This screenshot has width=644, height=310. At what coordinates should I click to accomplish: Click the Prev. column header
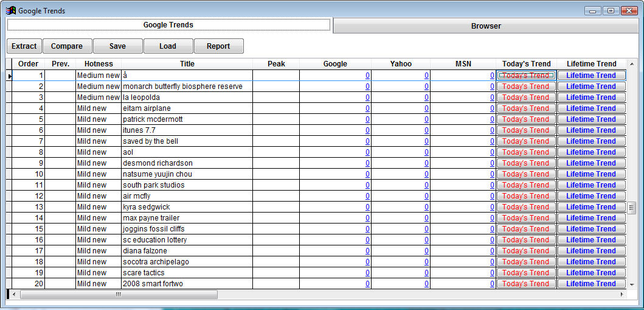tap(60, 64)
